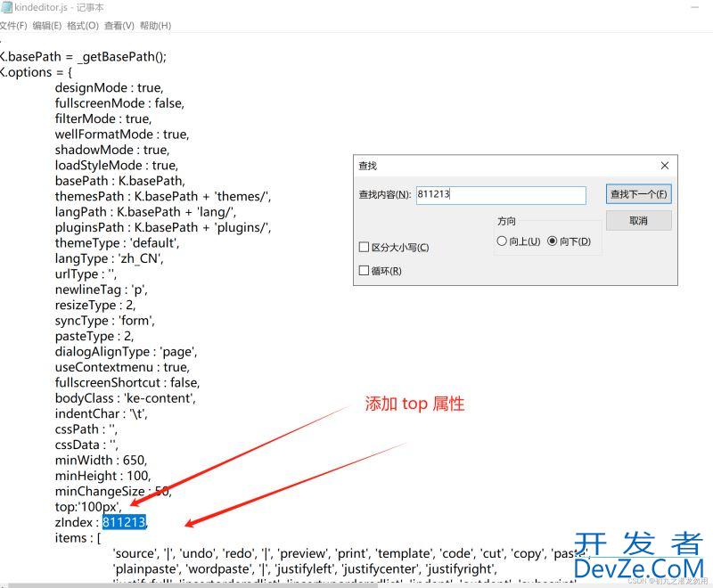This screenshot has width=713, height=588.
Task: Click the line filterMode : true,
Action: coord(103,118)
